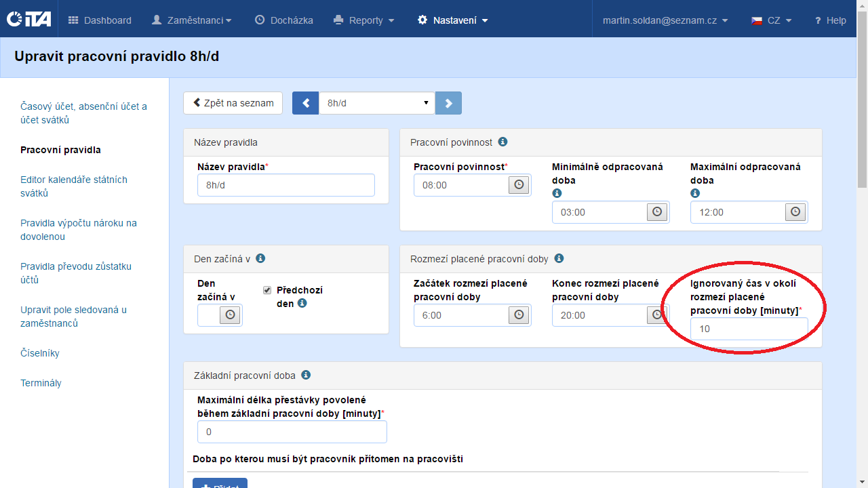Focus the Název pravidla text field
The width and height of the screenshot is (868, 488).
tap(285, 185)
